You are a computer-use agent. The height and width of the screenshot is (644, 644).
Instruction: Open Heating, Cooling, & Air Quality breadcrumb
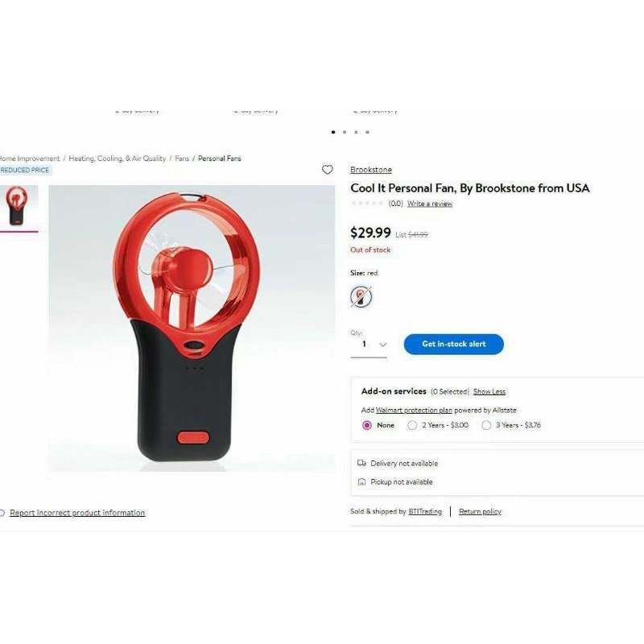click(x=117, y=158)
